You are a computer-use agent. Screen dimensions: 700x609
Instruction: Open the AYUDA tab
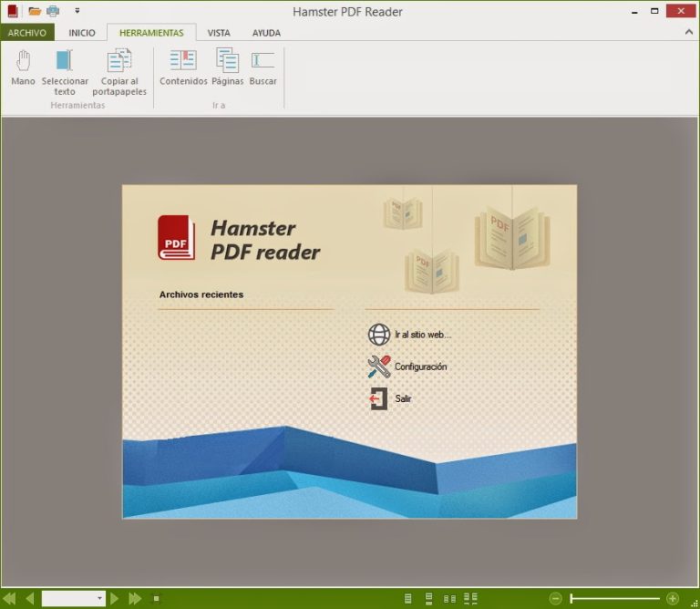click(266, 33)
